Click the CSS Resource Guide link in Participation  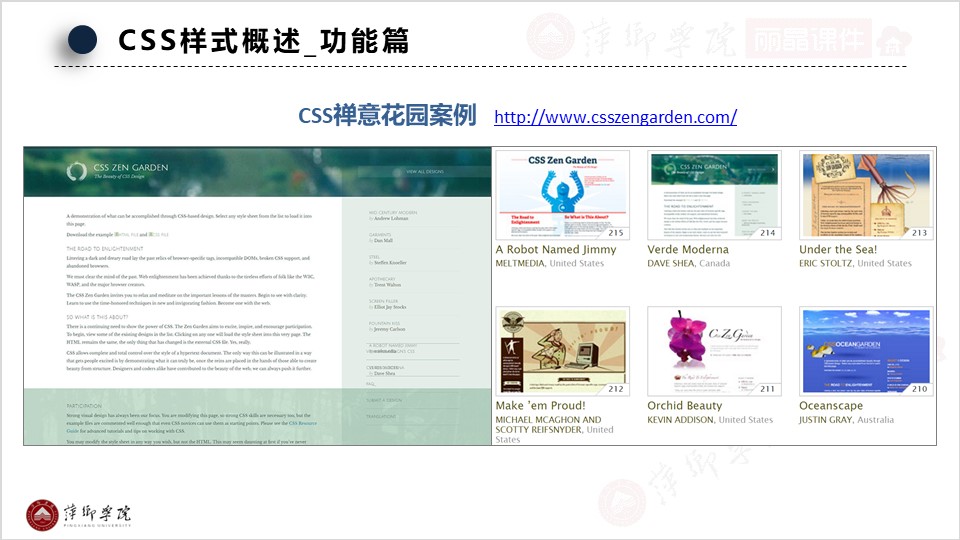pyautogui.click(x=302, y=423)
